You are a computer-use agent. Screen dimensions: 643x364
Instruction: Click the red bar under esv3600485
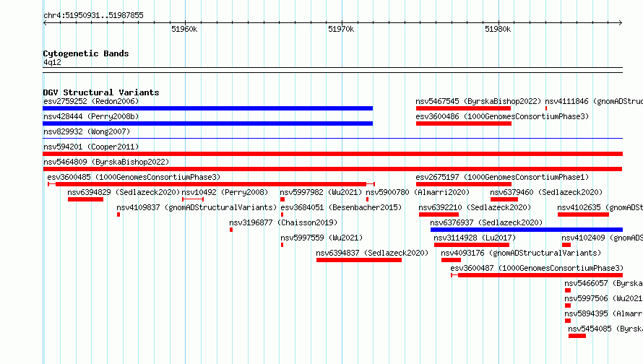[211, 184]
